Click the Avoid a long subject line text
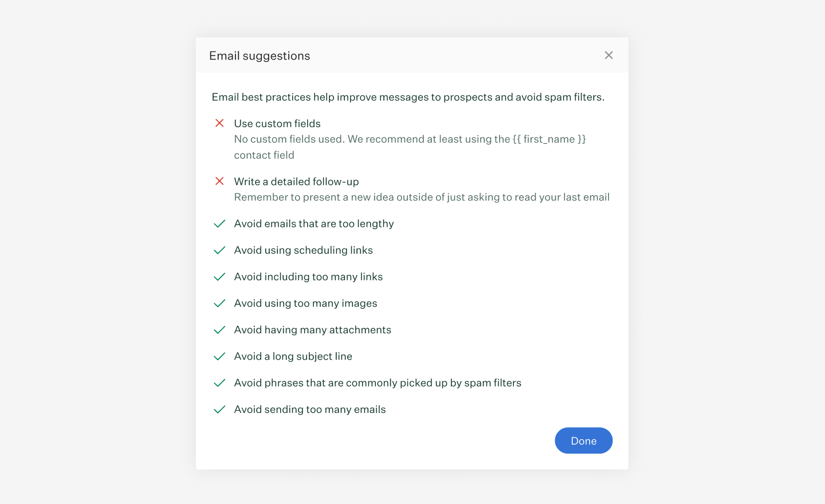Viewport: 825px width, 504px height. (293, 356)
